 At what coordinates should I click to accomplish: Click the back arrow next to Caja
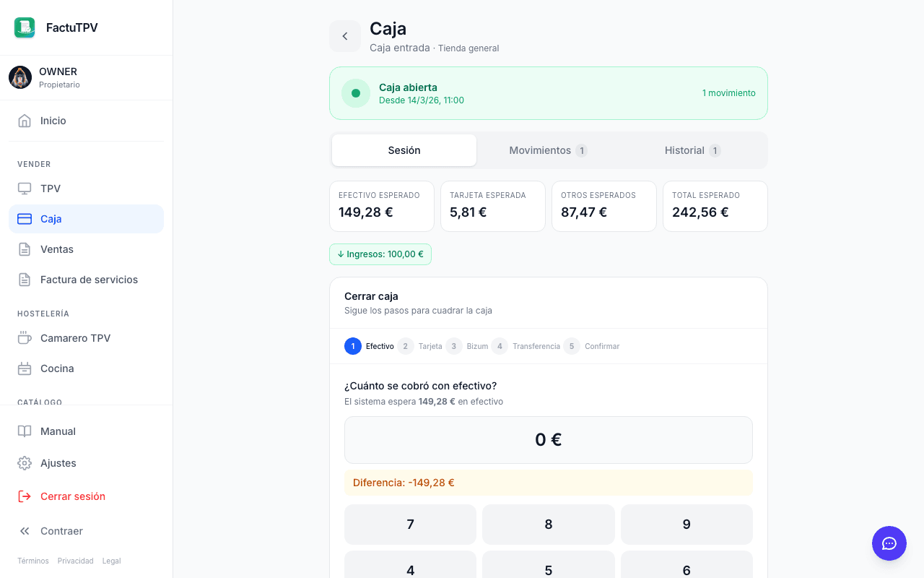coord(345,36)
